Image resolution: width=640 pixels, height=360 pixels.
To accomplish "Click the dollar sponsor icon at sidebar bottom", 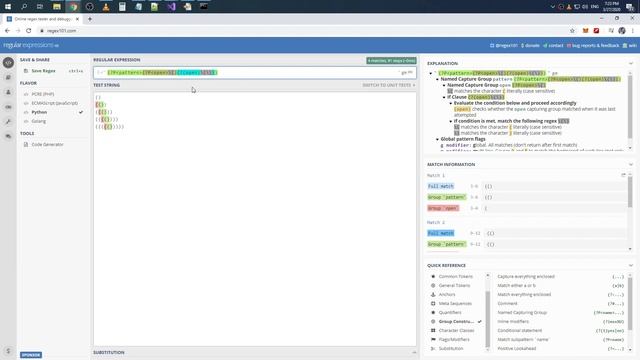I will [x=8, y=351].
